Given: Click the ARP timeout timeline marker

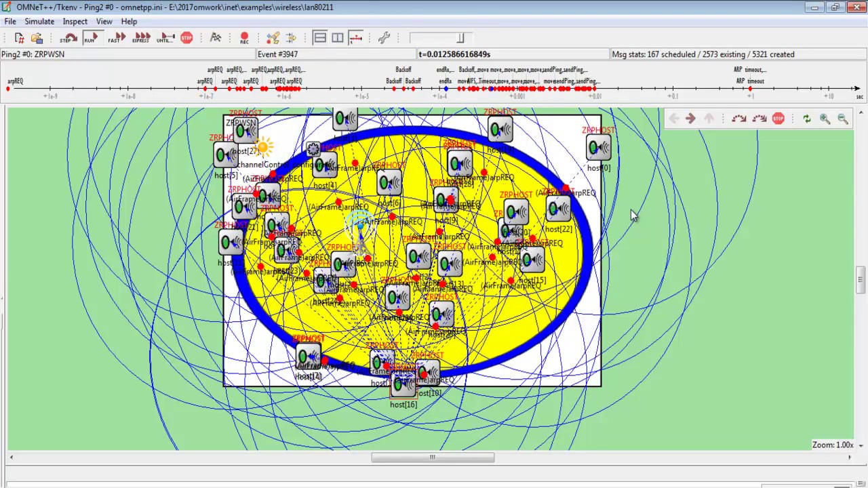Looking at the screenshot, I should pos(750,89).
